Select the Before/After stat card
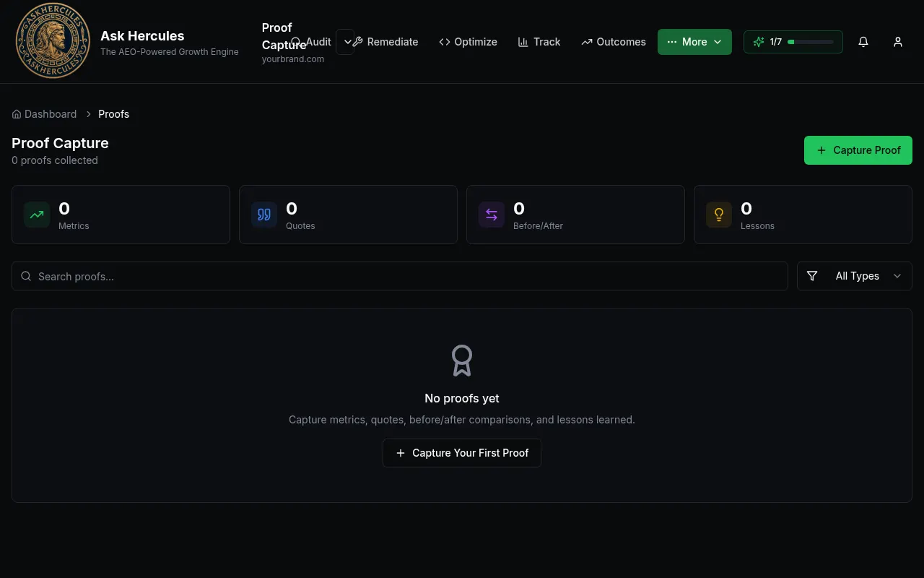924x578 pixels. pos(575,215)
